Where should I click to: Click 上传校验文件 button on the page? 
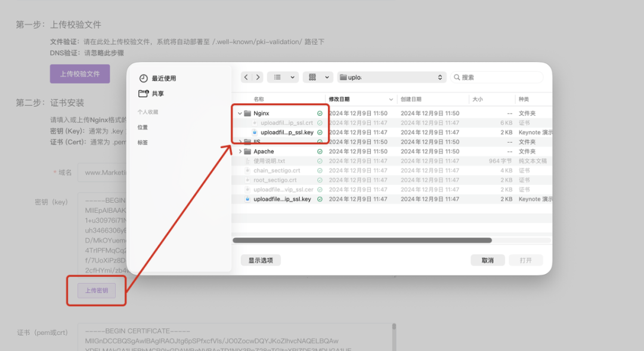(x=80, y=74)
